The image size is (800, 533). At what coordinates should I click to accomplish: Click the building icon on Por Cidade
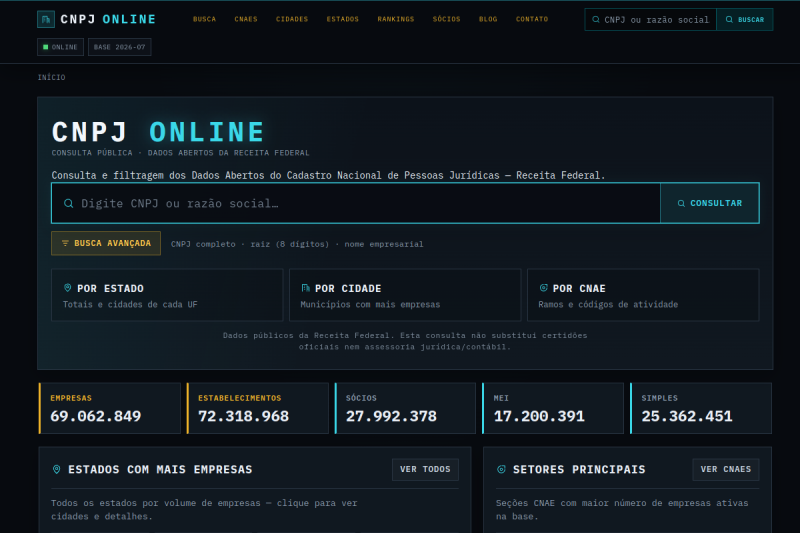click(x=305, y=288)
